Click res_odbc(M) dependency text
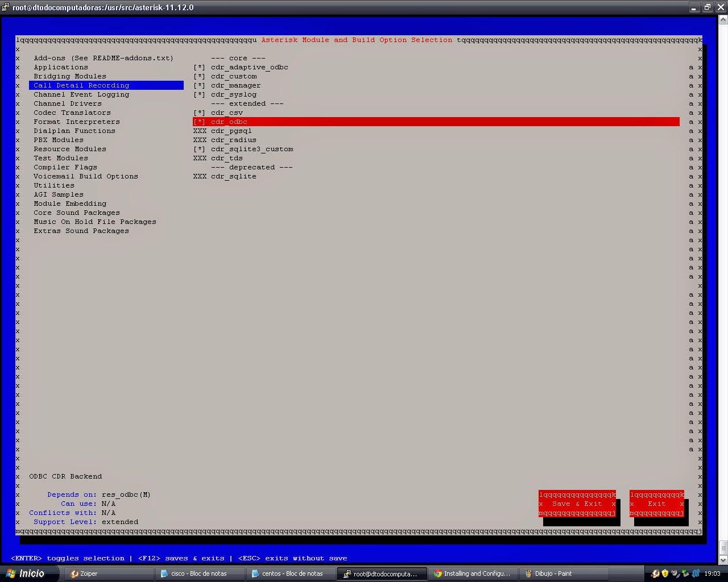The image size is (728, 582). [126, 494]
